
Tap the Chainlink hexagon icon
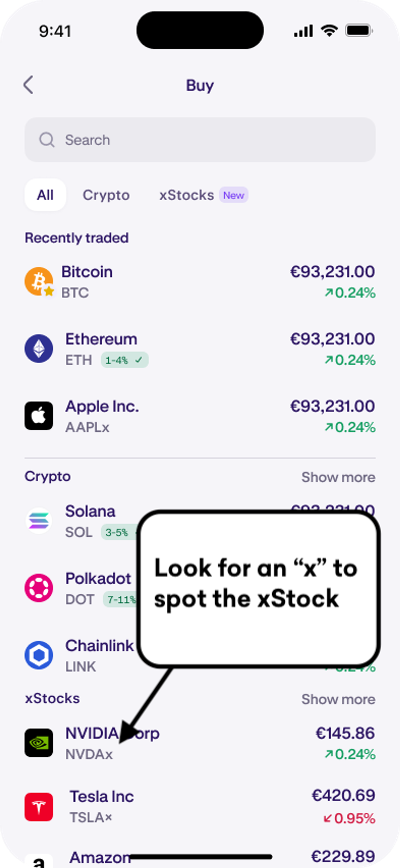39,655
